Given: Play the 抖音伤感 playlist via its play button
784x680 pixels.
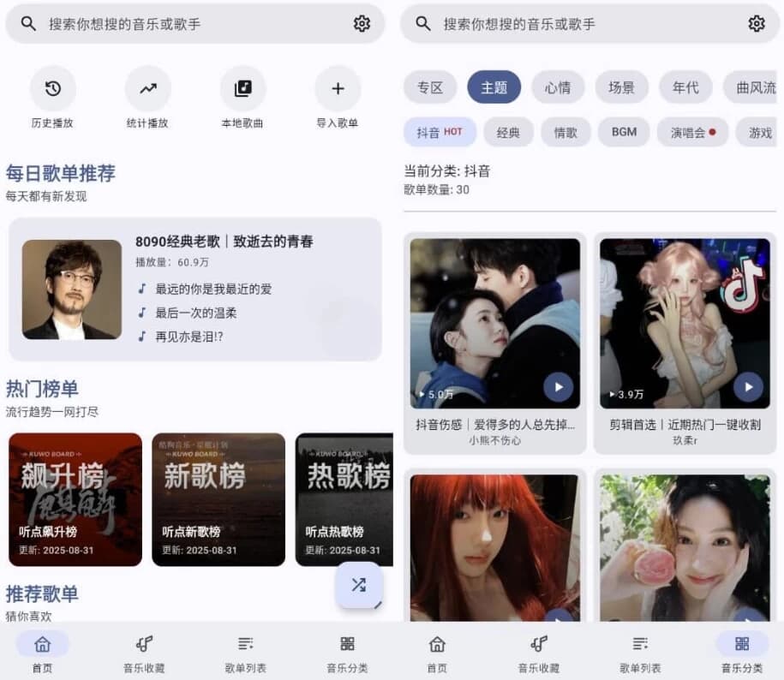Looking at the screenshot, I should pyautogui.click(x=558, y=387).
